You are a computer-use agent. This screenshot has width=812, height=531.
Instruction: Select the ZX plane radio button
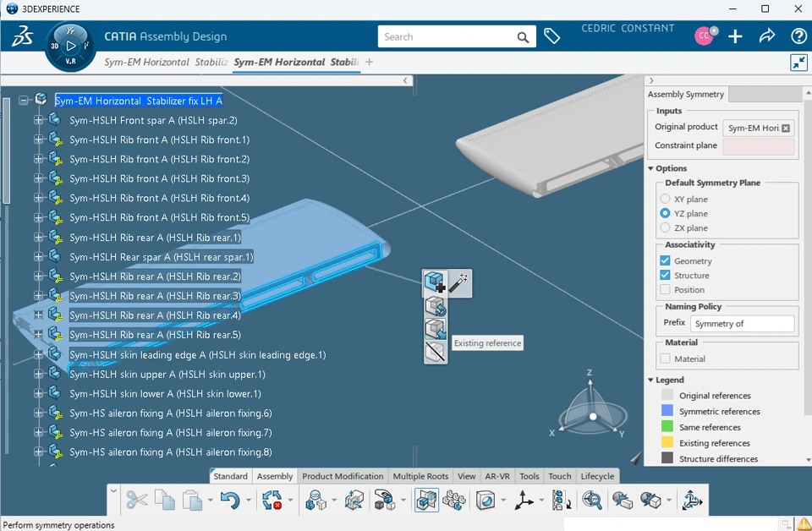[665, 227]
